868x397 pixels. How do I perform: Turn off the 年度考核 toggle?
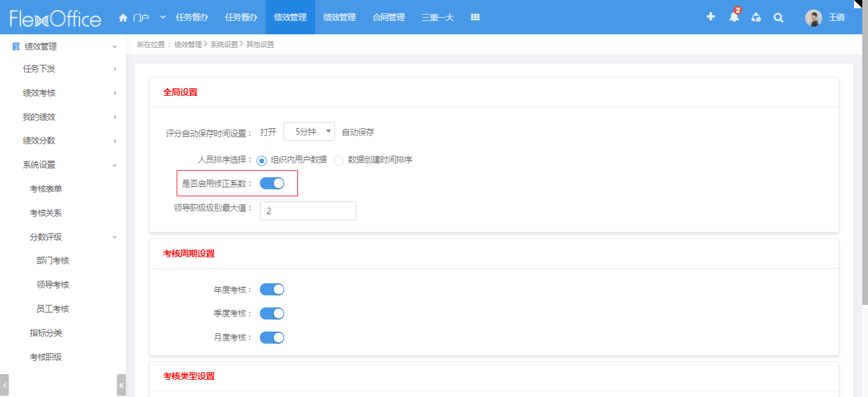pyautogui.click(x=272, y=290)
